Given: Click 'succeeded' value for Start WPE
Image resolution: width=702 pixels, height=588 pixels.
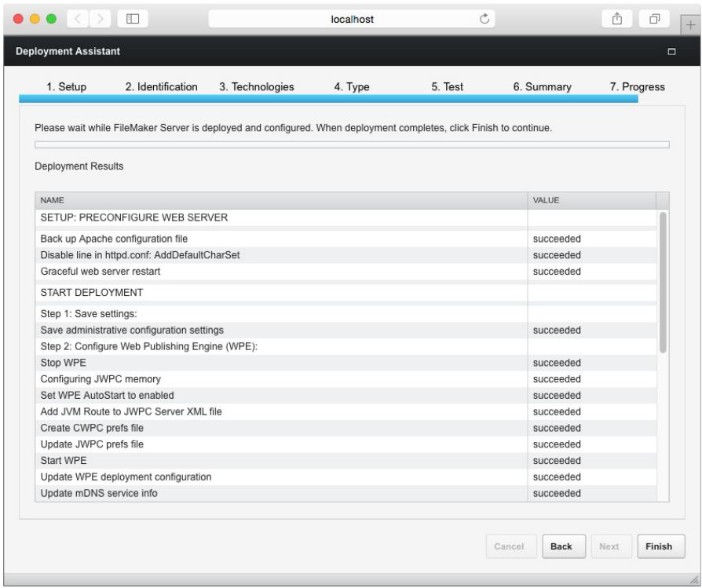Looking at the screenshot, I should tap(557, 461).
